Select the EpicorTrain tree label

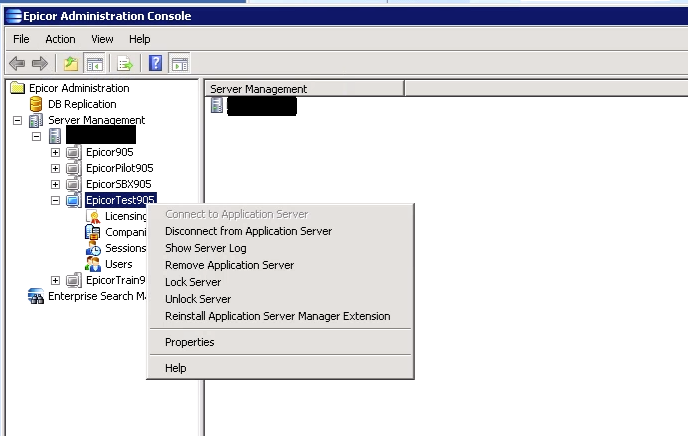point(116,280)
